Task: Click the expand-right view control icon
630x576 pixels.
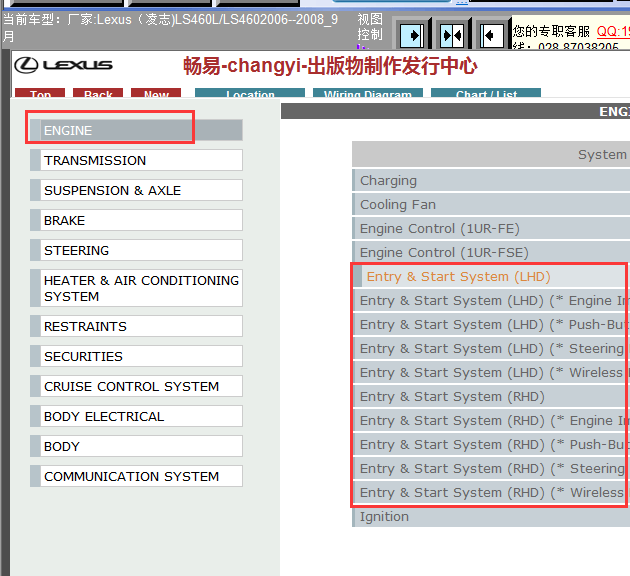Action: [411, 36]
